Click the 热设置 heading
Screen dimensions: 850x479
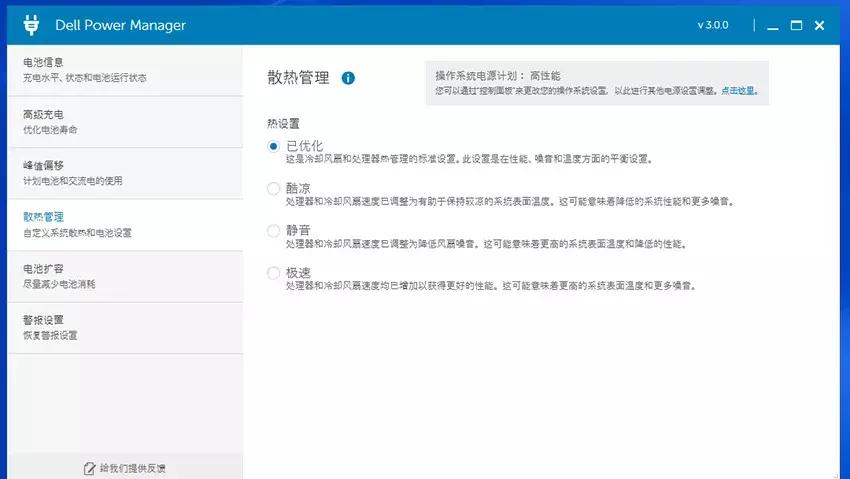[x=283, y=124]
